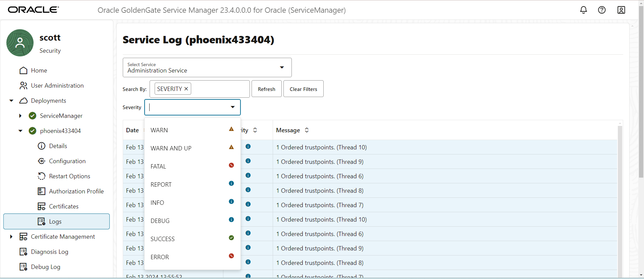Select INFO severity option
644x279 pixels.
click(192, 202)
